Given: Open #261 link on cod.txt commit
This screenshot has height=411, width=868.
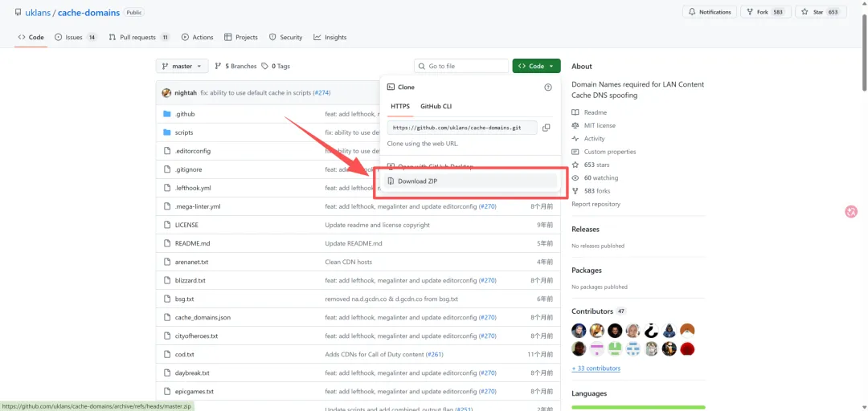Looking at the screenshot, I should point(435,354).
